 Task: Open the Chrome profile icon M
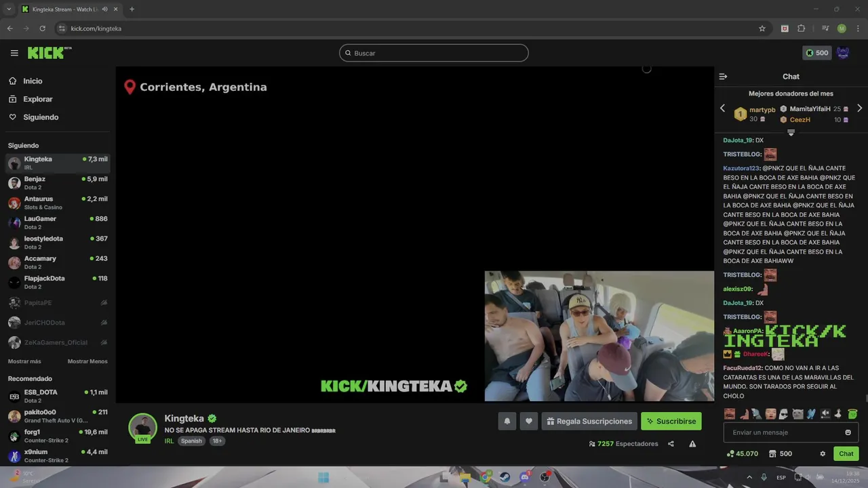click(842, 28)
